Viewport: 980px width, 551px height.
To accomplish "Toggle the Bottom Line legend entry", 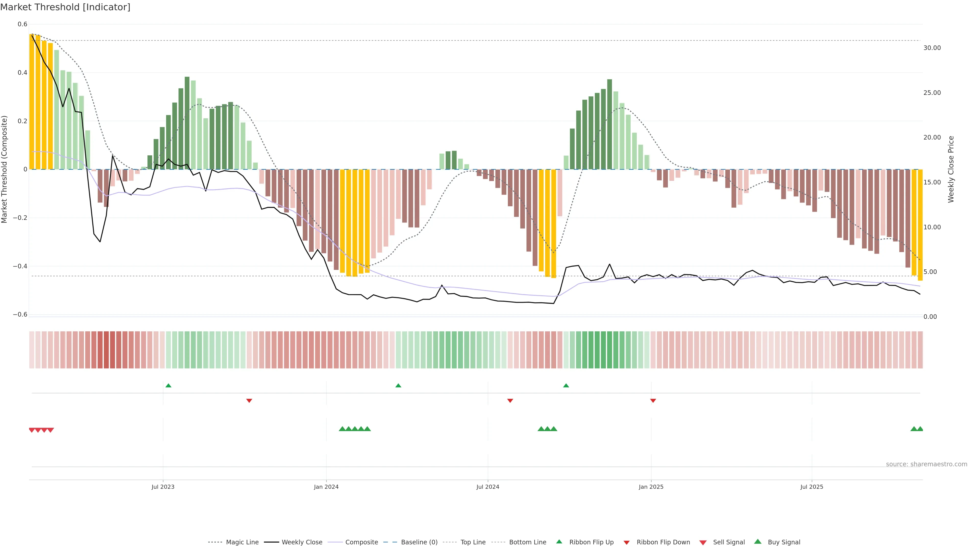I will coord(527,542).
